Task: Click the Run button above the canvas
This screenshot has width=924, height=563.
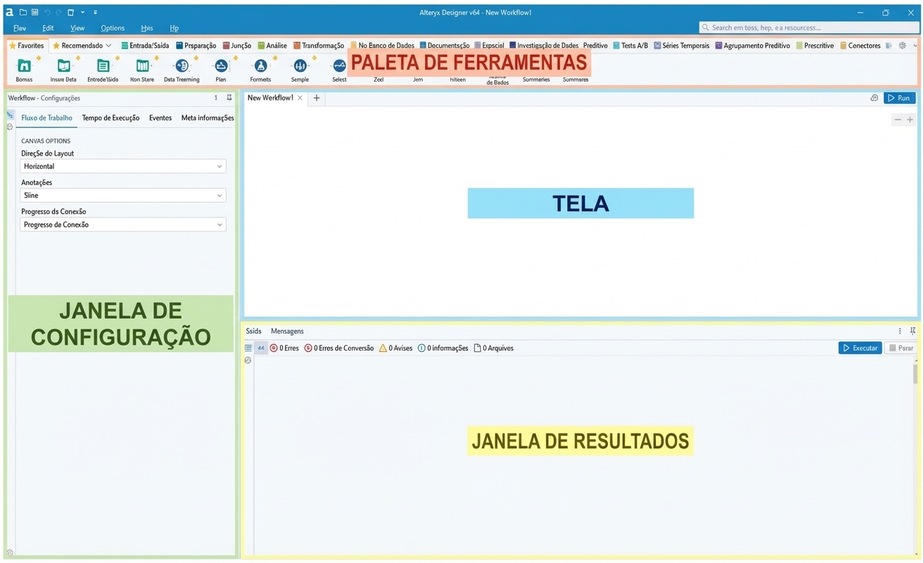Action: (x=899, y=98)
